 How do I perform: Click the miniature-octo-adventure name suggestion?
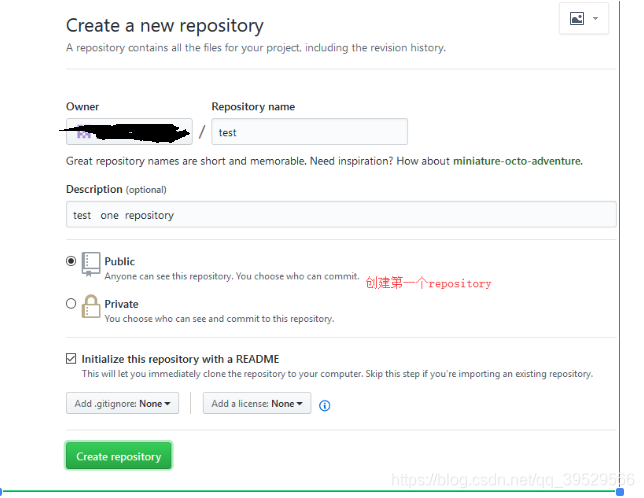tap(517, 161)
